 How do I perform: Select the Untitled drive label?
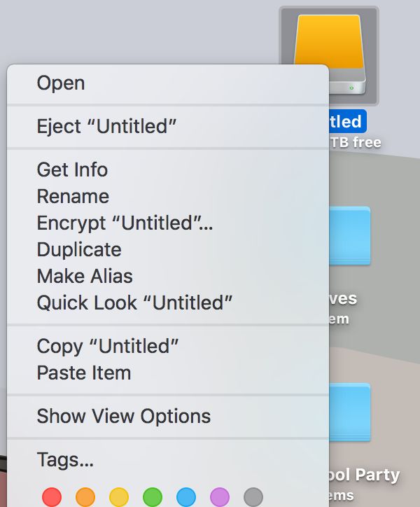click(348, 122)
